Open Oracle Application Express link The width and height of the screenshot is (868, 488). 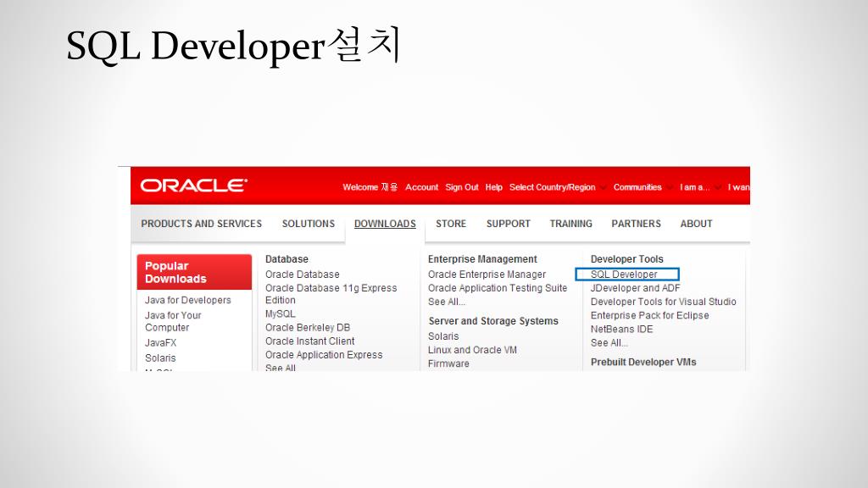click(x=324, y=355)
